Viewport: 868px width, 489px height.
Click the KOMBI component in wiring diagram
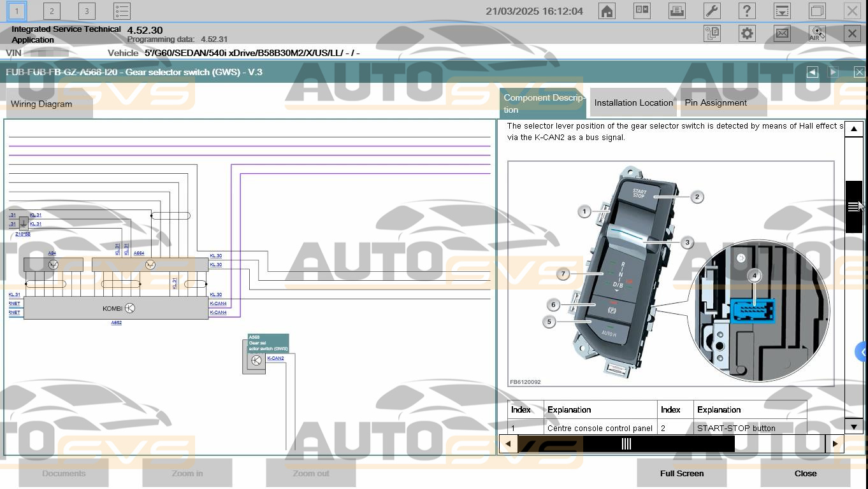[116, 308]
